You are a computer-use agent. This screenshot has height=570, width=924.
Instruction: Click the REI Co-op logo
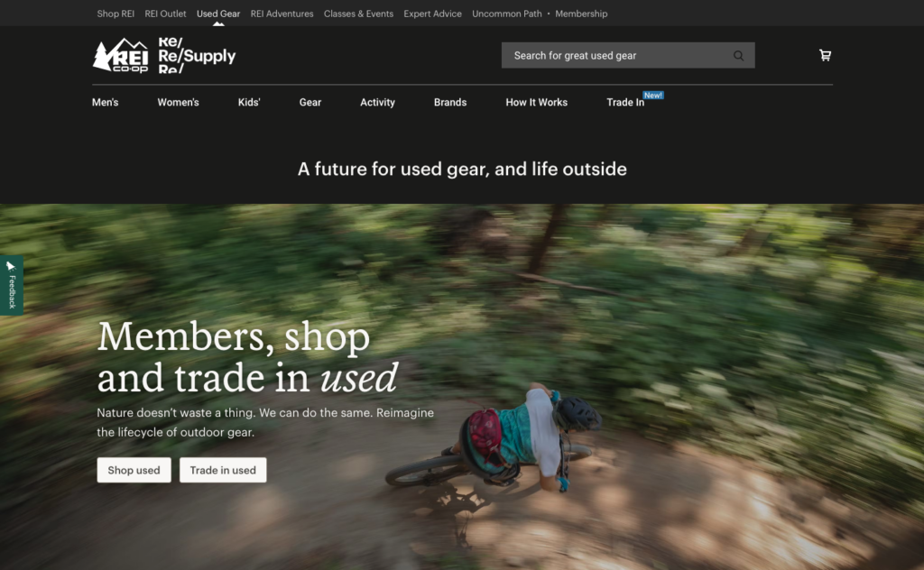(121, 55)
